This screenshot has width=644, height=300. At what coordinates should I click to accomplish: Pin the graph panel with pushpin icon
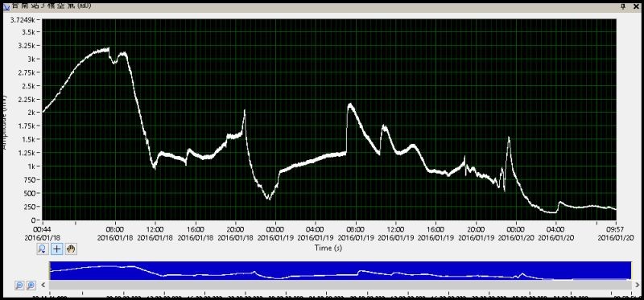623,6
